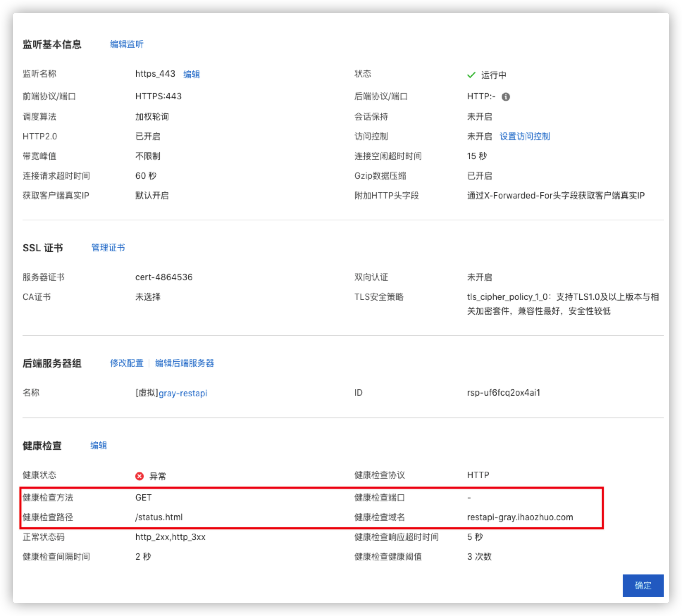Select the server certificate cert-4864536
The width and height of the screenshot is (682, 616).
[x=164, y=277]
